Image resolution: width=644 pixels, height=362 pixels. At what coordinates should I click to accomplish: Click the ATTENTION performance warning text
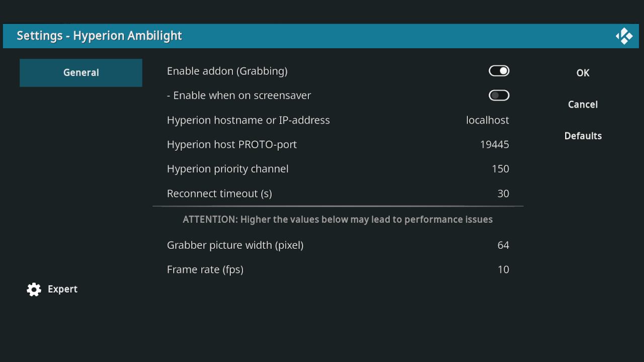tap(338, 220)
